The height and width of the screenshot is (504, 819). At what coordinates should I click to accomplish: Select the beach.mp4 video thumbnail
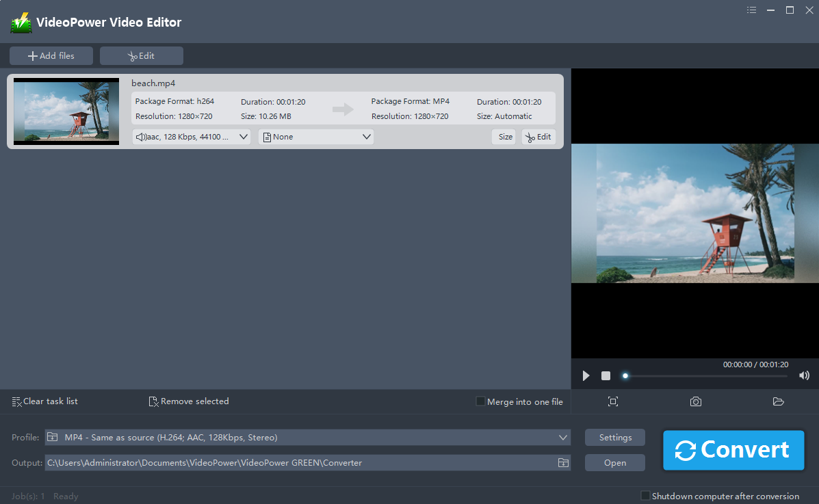pos(66,111)
